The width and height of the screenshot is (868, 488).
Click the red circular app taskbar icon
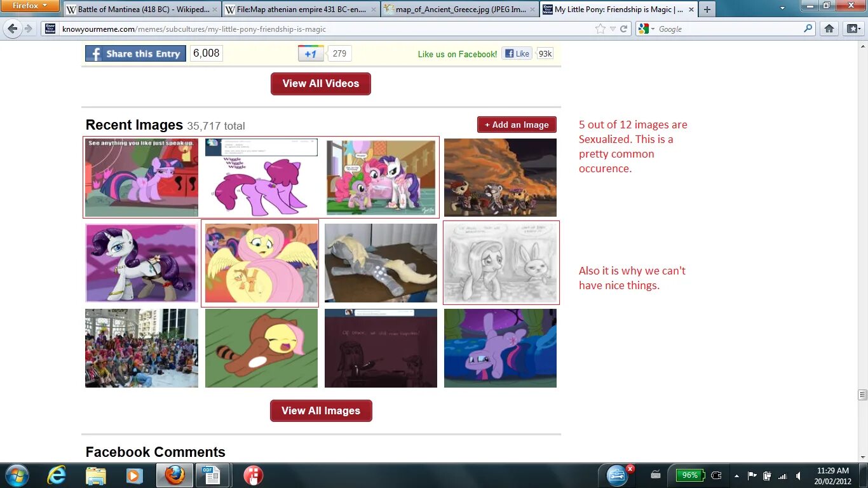pyautogui.click(x=253, y=475)
